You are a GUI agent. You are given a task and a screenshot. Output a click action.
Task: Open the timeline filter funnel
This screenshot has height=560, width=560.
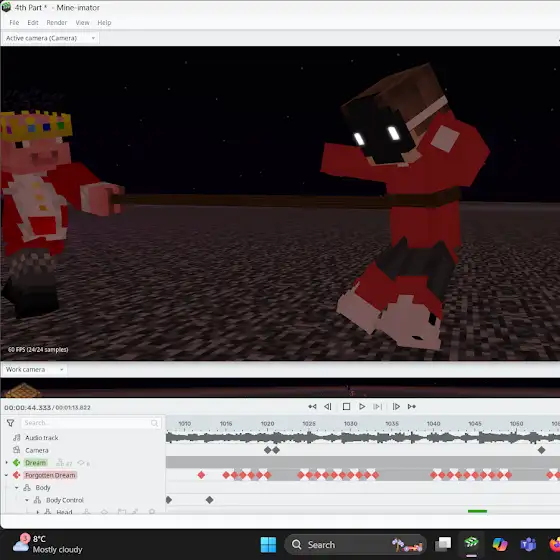click(x=10, y=423)
